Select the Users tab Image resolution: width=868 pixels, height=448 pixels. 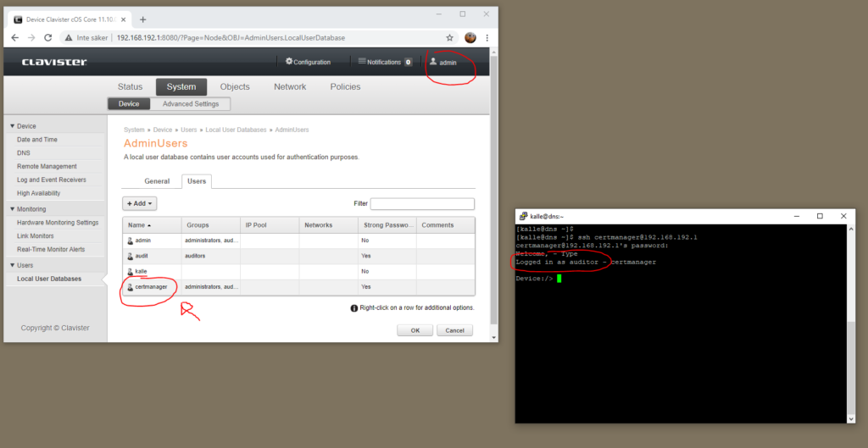click(x=197, y=181)
